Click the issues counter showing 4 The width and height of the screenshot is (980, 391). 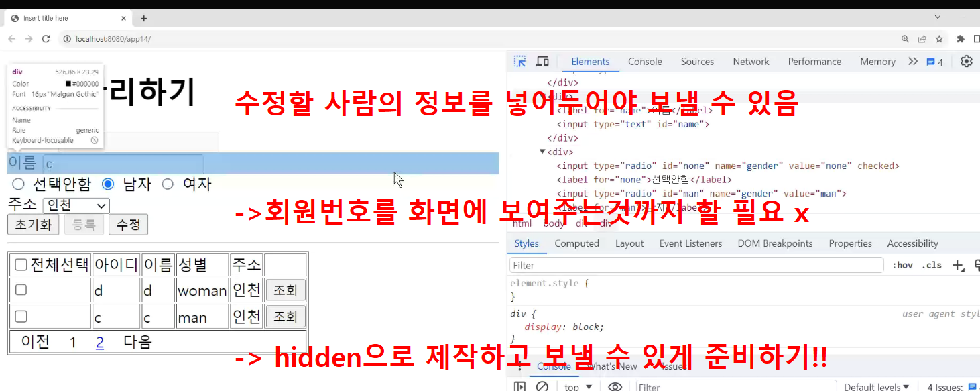[934, 62]
